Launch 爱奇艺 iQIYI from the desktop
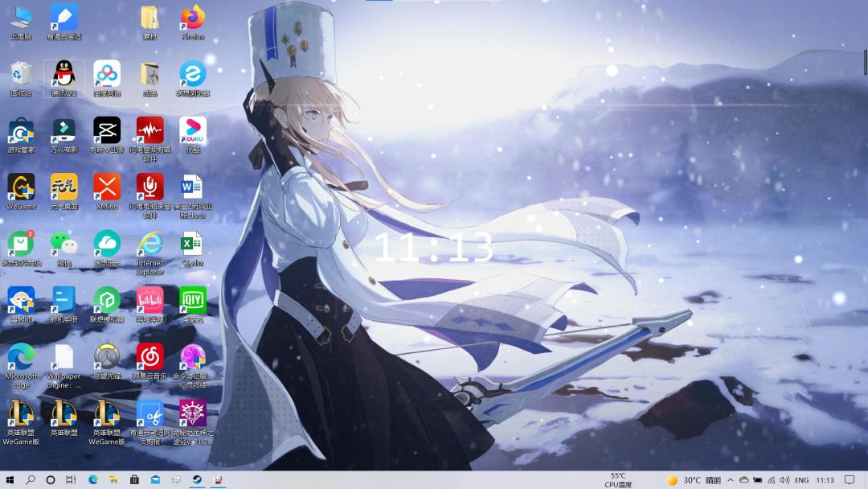This screenshot has height=489, width=868. 193,305
